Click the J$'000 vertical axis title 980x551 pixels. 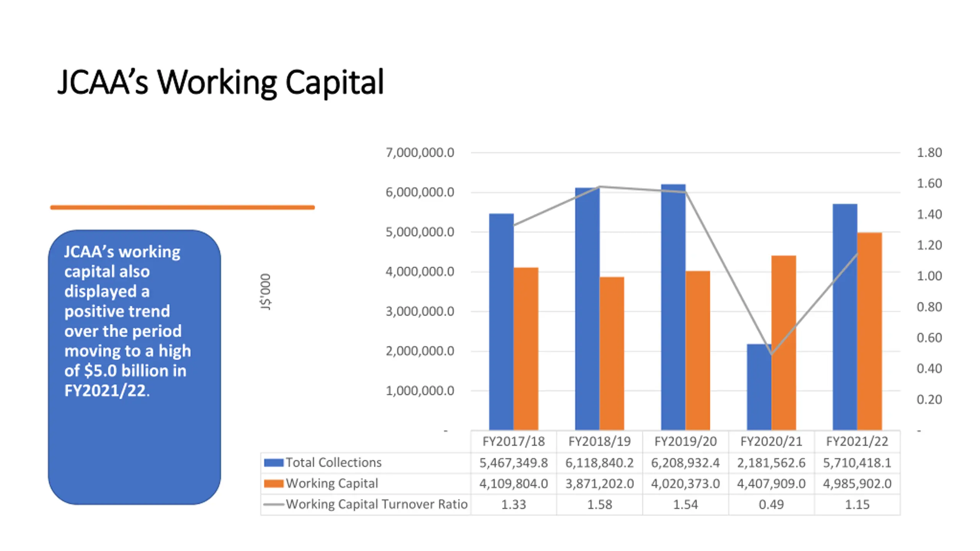point(265,292)
